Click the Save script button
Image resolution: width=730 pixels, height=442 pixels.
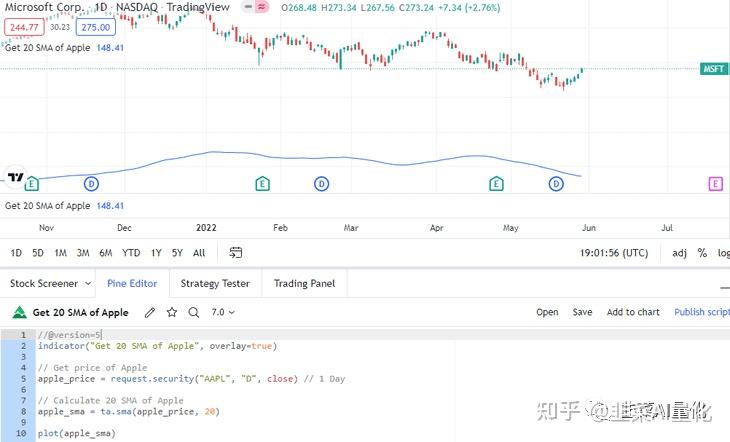coord(582,312)
